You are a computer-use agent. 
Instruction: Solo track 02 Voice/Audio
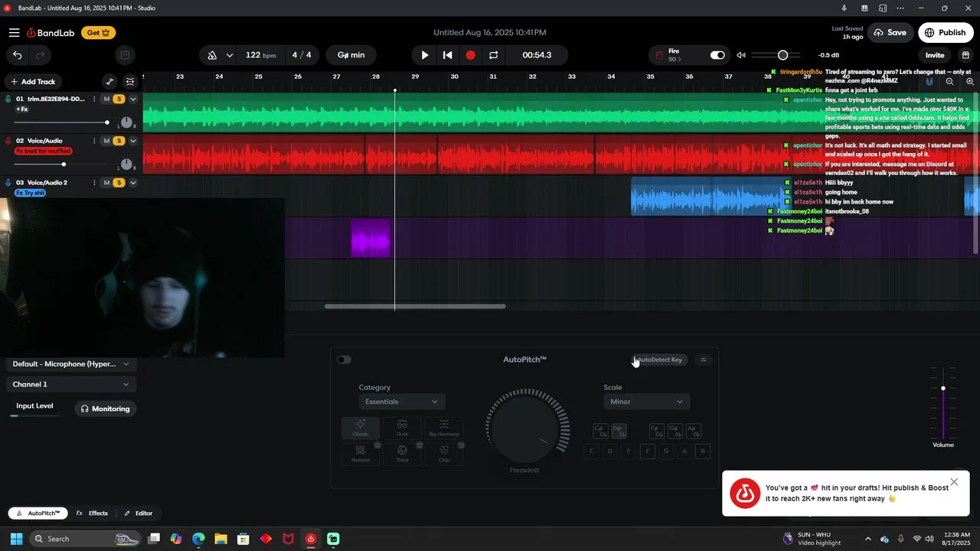[x=119, y=141]
